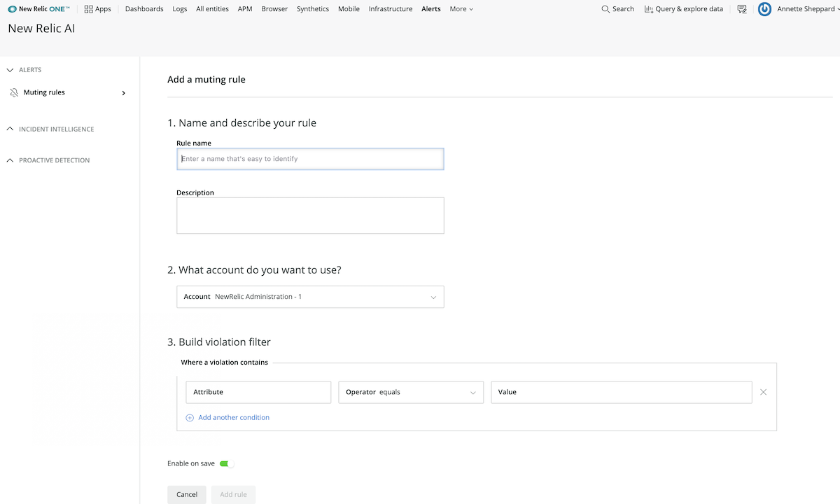840x504 pixels.
Task: Click Add another condition link
Action: click(234, 418)
